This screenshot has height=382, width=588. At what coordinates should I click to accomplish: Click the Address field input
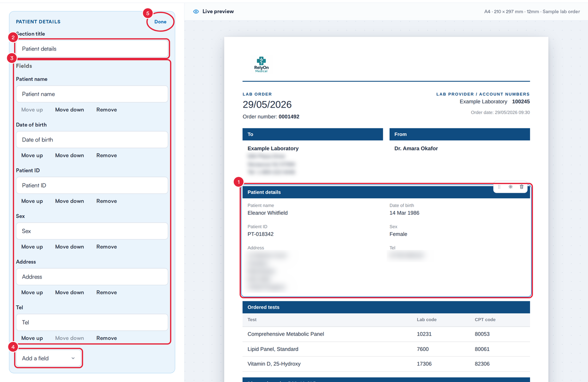pyautogui.click(x=92, y=277)
